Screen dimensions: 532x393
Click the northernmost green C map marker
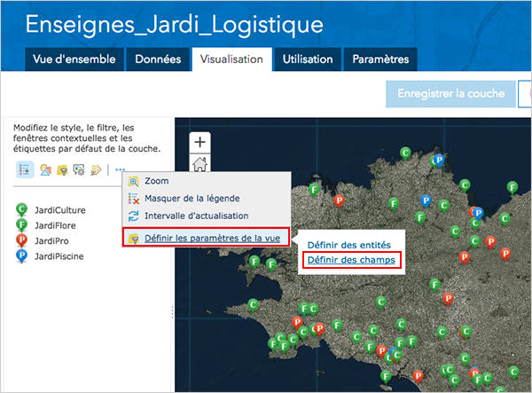[x=405, y=153]
